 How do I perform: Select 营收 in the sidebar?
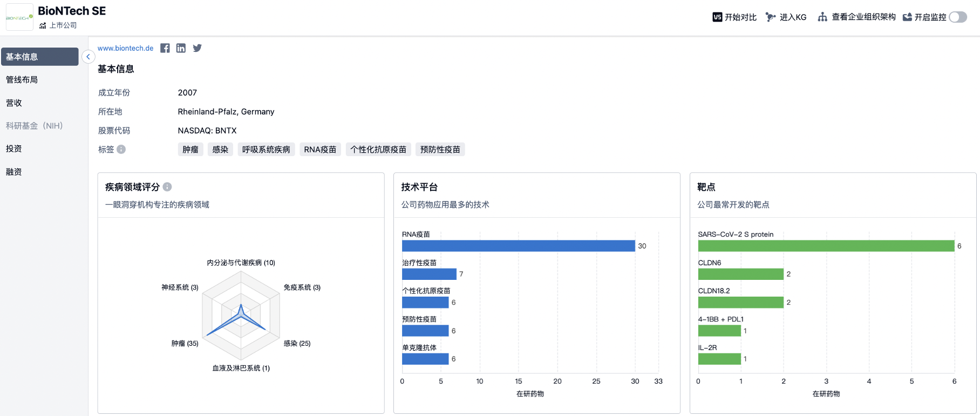point(14,103)
